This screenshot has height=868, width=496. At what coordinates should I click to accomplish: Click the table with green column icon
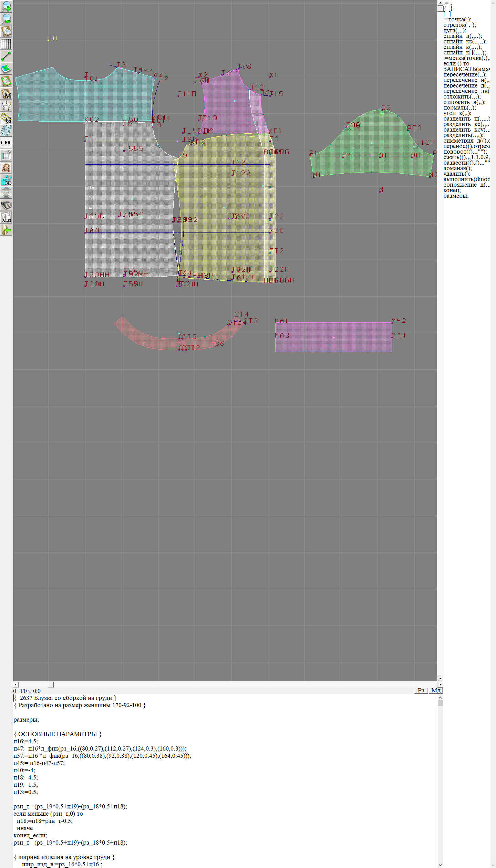click(6, 155)
